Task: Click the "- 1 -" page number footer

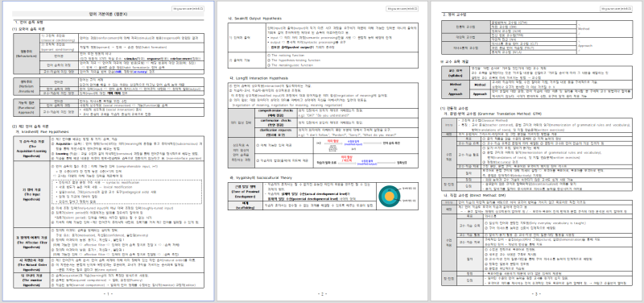Action: pyautogui.click(x=107, y=293)
